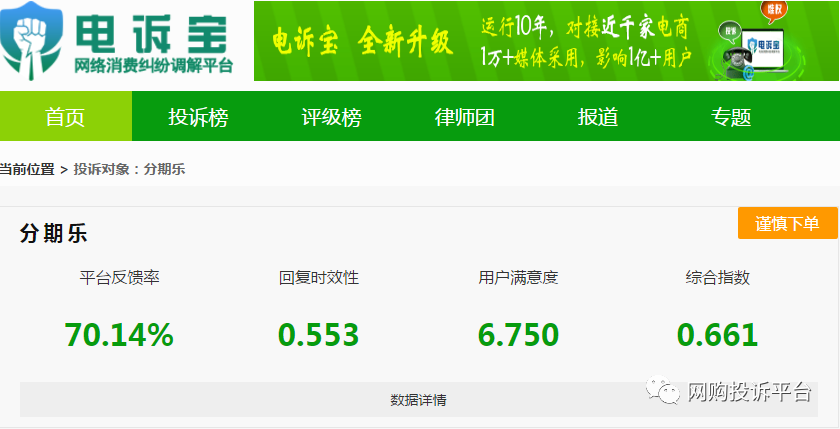Viewport: 840px width, 429px height.
Task: Open the 律师团 menu item
Action: click(464, 117)
